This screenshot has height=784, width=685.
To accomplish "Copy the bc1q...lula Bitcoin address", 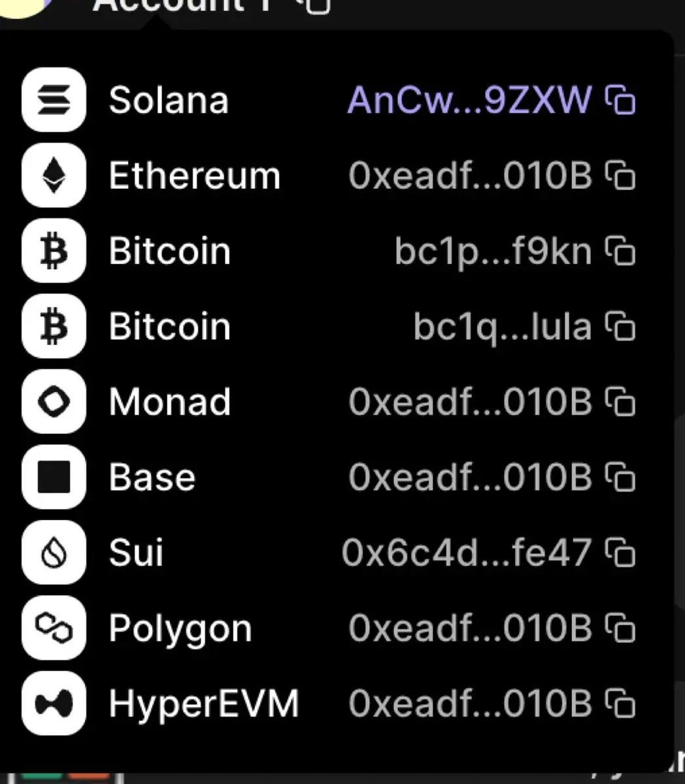I will point(620,326).
